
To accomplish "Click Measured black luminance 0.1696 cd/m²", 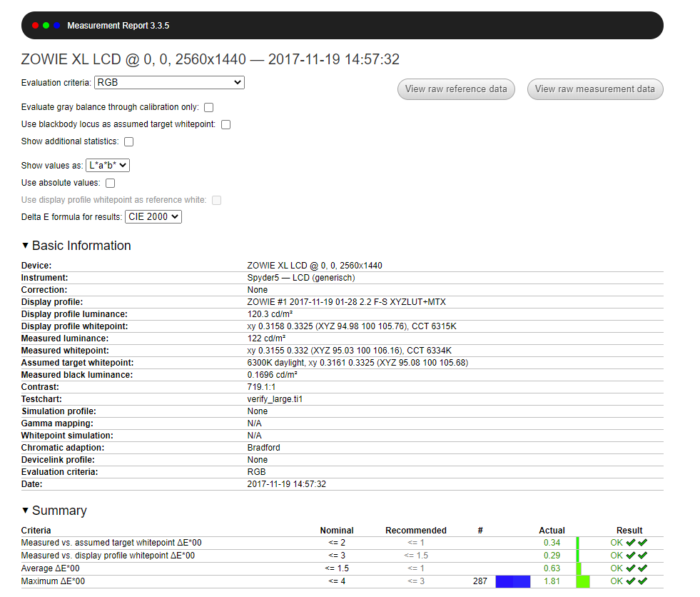I will click(273, 375).
